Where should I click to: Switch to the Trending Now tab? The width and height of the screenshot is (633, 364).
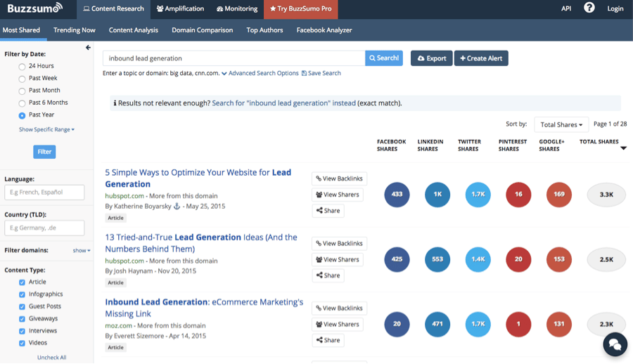pyautogui.click(x=74, y=30)
